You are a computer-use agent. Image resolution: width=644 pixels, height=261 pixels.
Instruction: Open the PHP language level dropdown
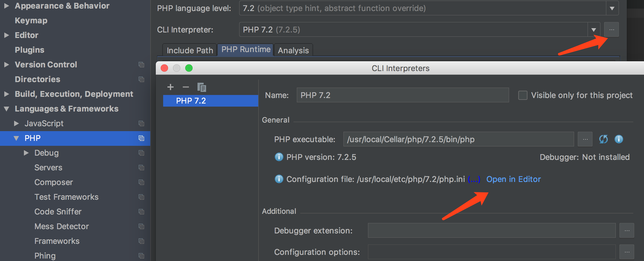(x=612, y=8)
